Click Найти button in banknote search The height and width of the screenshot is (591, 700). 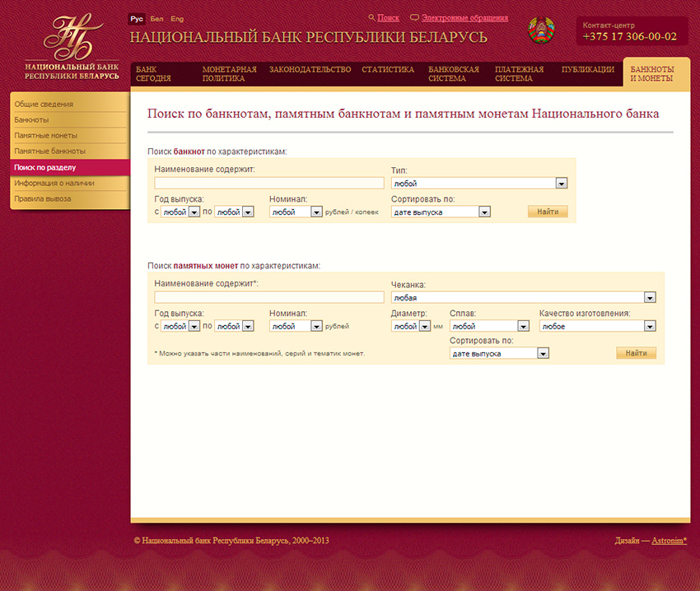coord(548,212)
